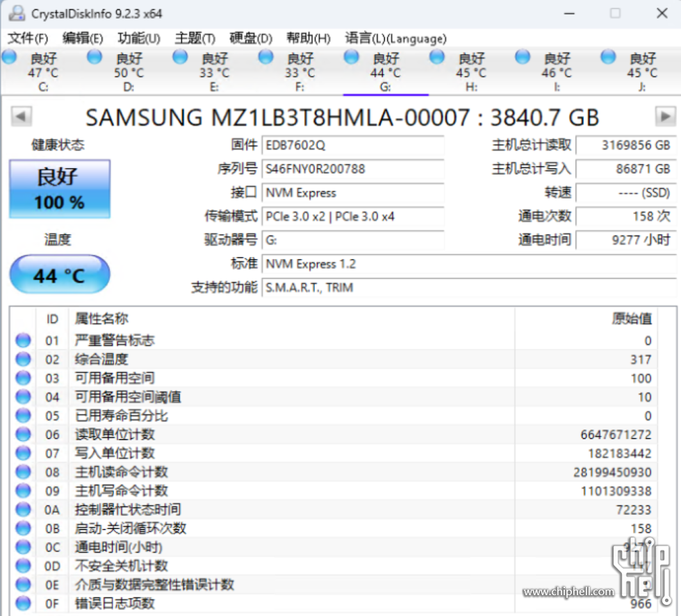This screenshot has width=681, height=616.
Task: Click status orb for attribute 05 已用寿命百分比
Action: pos(23,415)
